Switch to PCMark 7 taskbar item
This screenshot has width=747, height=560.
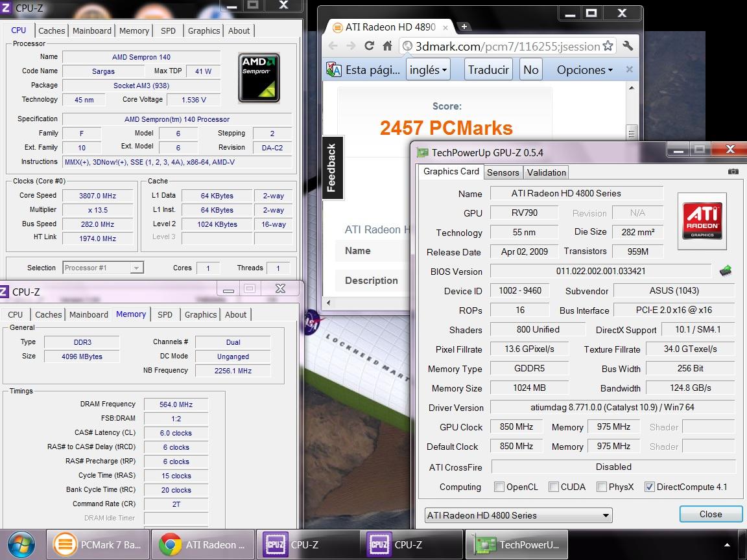[99, 544]
